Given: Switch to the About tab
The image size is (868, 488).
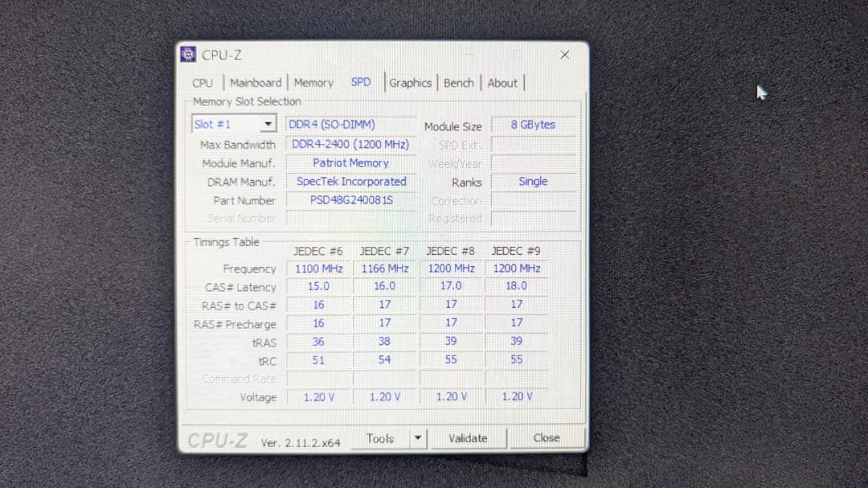Looking at the screenshot, I should [x=502, y=82].
